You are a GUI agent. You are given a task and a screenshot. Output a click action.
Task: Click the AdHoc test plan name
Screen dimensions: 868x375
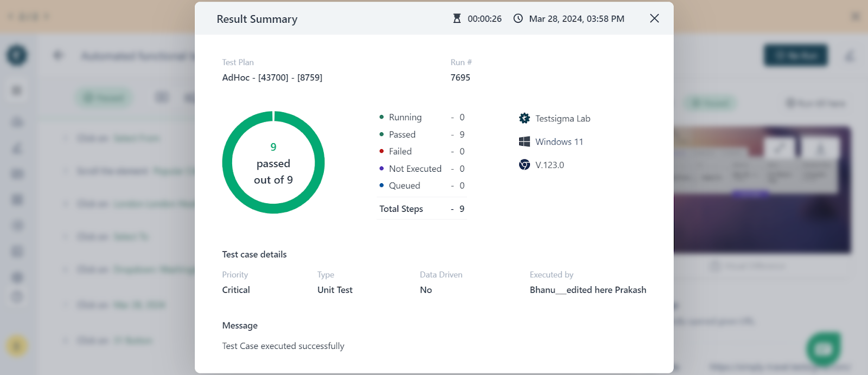(272, 77)
